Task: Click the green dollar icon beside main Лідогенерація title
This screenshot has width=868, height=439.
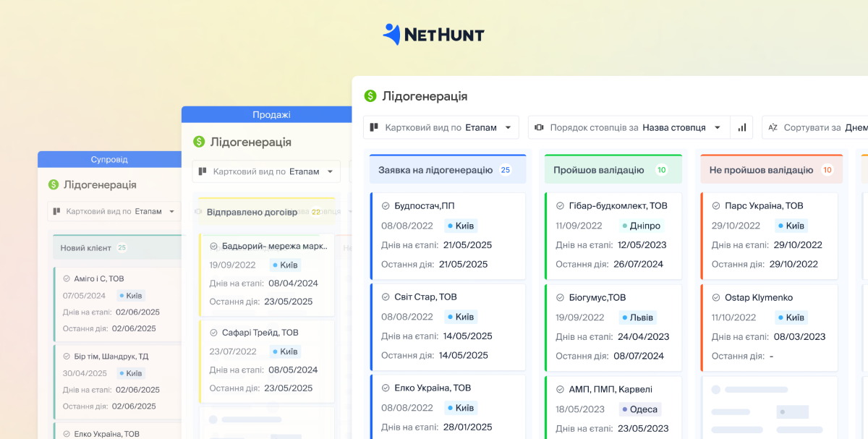Action: click(x=370, y=96)
